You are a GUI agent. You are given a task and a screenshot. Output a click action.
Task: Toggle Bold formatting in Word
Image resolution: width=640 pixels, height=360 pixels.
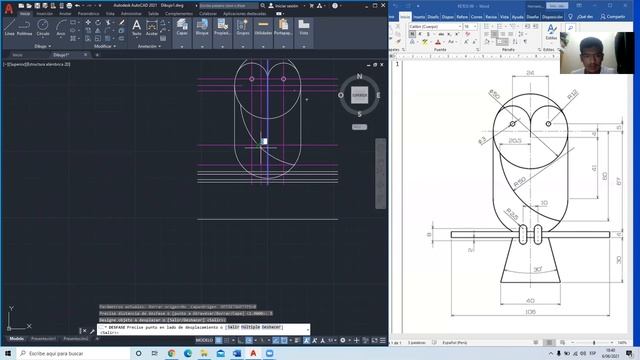(412, 34)
